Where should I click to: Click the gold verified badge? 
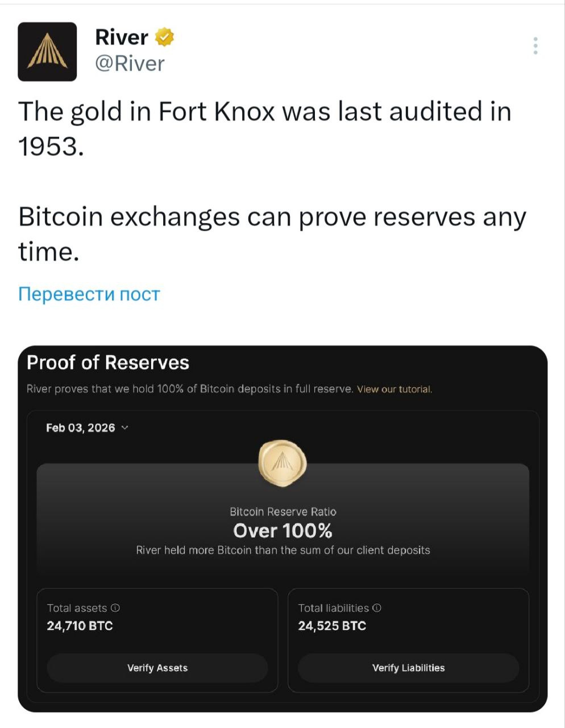[x=165, y=37]
